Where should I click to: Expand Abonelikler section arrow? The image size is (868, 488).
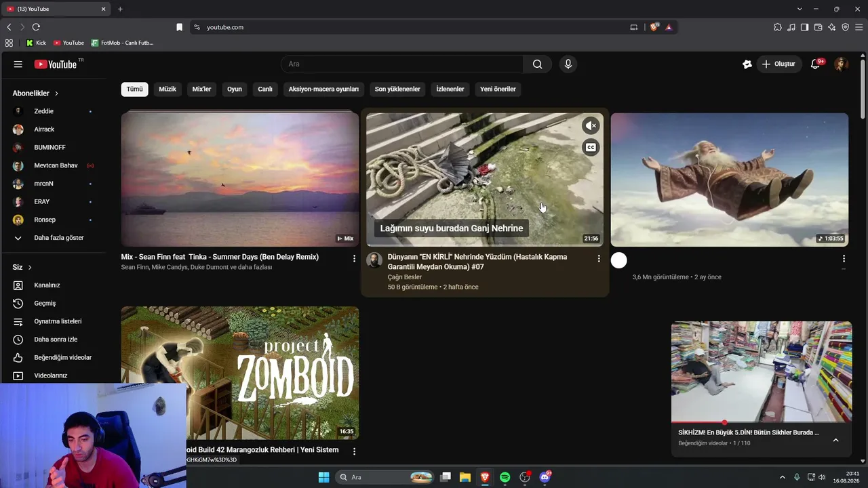click(x=56, y=94)
